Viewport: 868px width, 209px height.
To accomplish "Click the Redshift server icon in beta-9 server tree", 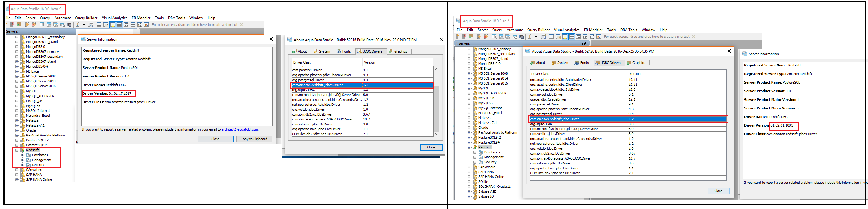I will pos(22,150).
